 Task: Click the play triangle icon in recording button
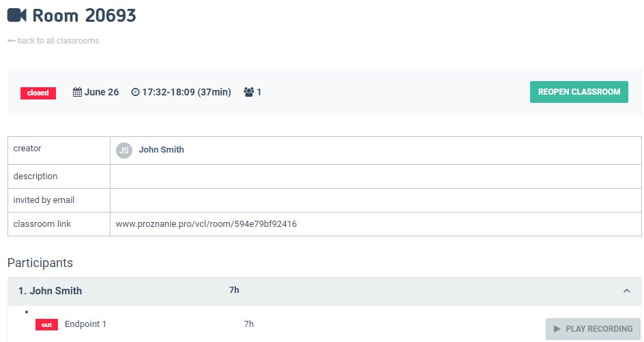pyautogui.click(x=557, y=329)
